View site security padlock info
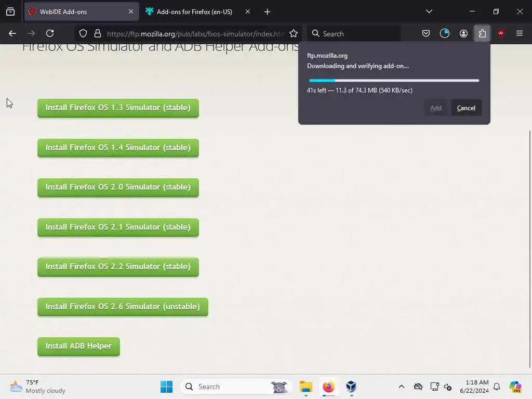 tap(98, 34)
